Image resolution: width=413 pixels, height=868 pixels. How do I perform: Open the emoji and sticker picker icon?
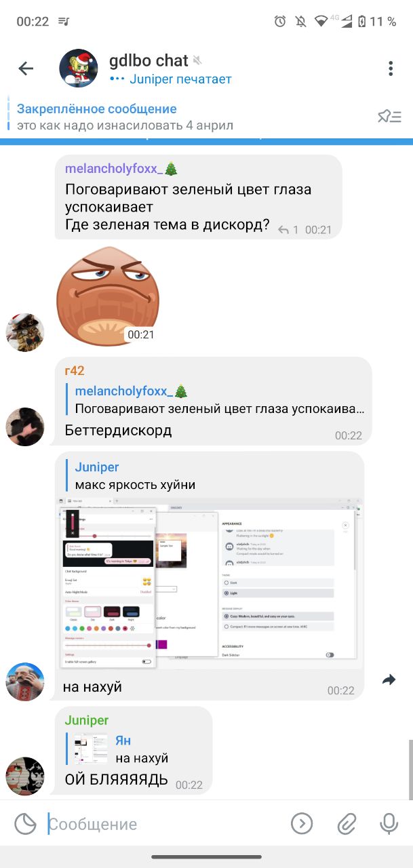(25, 824)
